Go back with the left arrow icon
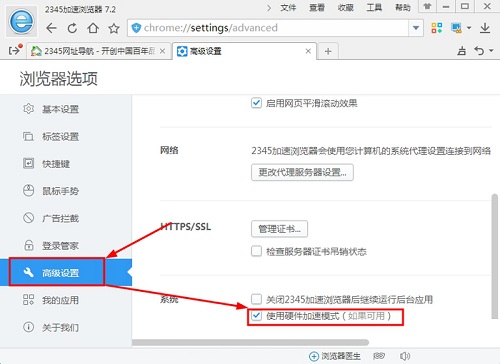 [51, 28]
